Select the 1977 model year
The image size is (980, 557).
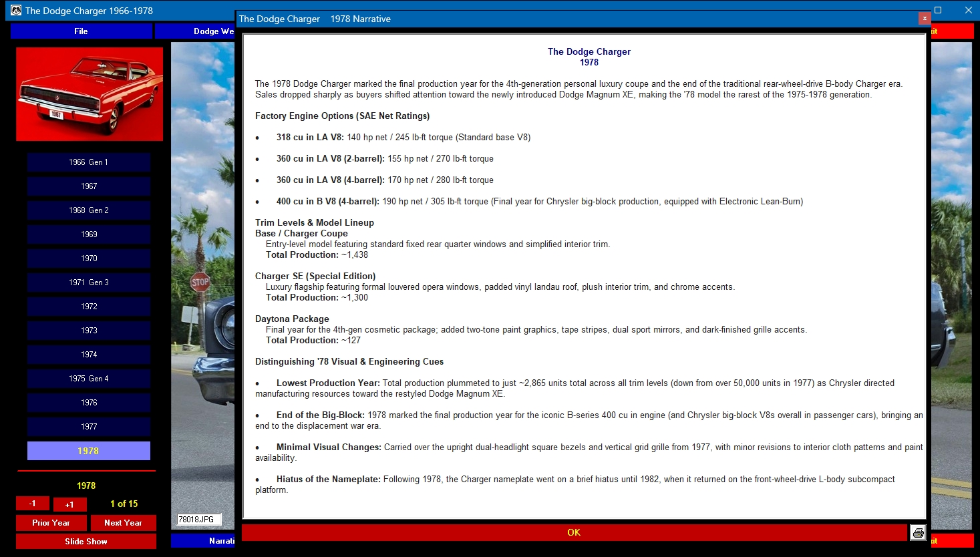pos(89,427)
